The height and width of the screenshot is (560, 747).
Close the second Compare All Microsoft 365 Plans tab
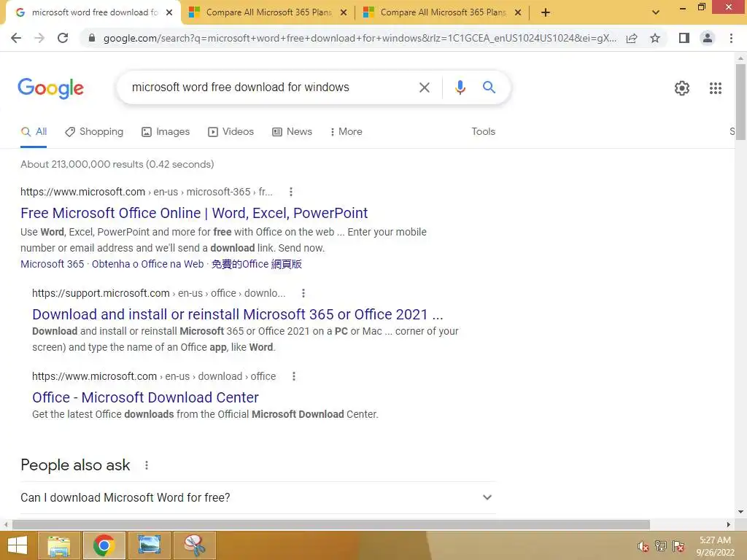click(x=344, y=12)
